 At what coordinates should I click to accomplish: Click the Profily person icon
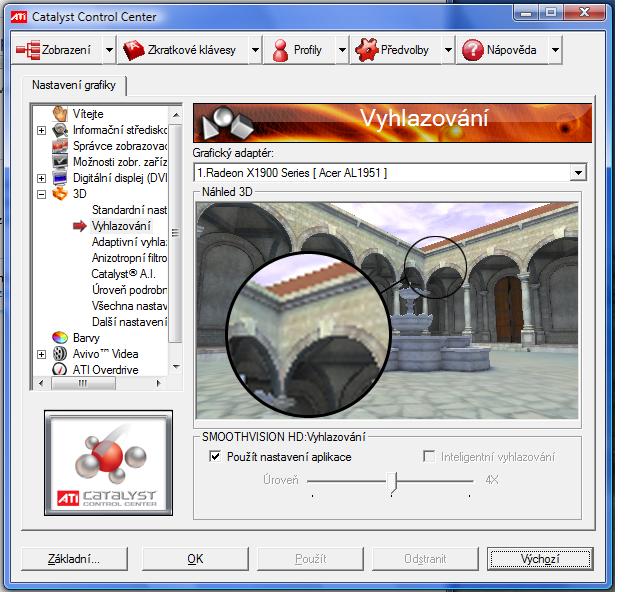pos(281,50)
